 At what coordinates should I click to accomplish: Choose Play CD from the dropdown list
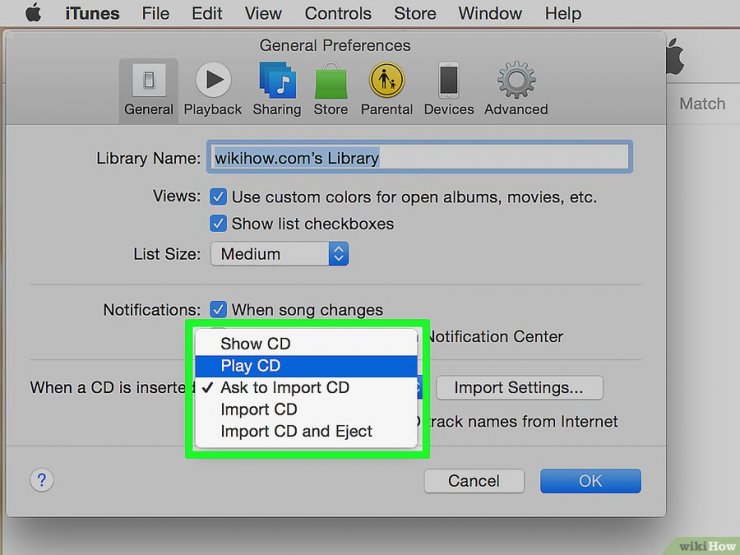[306, 366]
